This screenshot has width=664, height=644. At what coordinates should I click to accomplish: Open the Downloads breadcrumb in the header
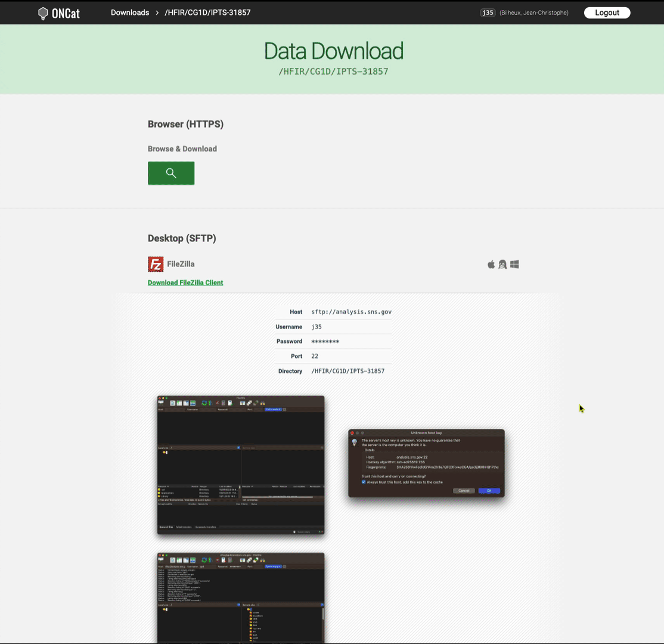point(130,13)
